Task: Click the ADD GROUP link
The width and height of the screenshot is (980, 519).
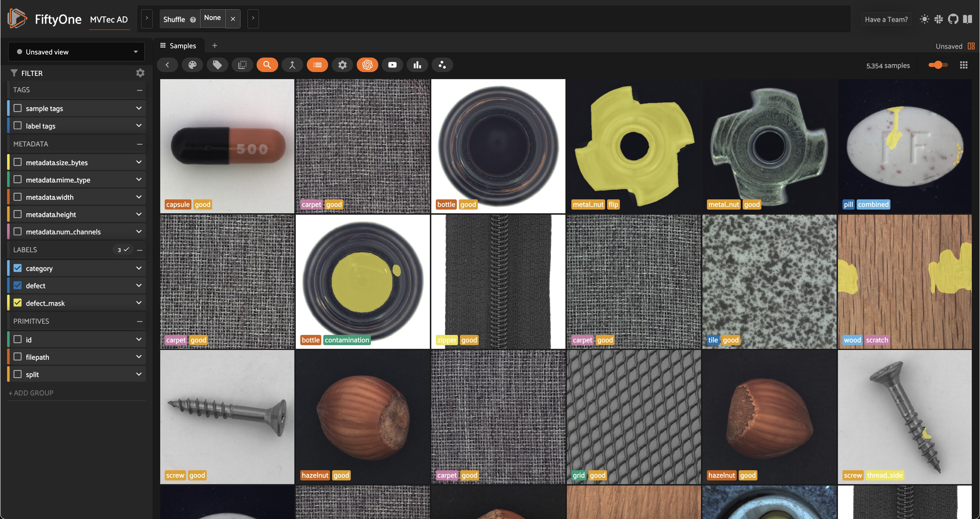Action: tap(31, 393)
